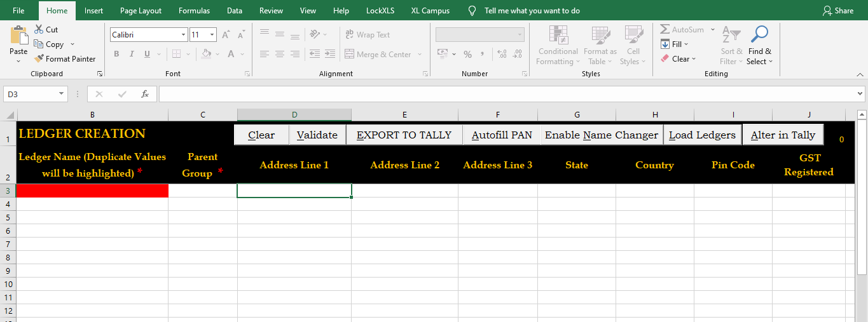Screen dimensions: 868x322
Task: Click the Validate button
Action: click(x=317, y=135)
